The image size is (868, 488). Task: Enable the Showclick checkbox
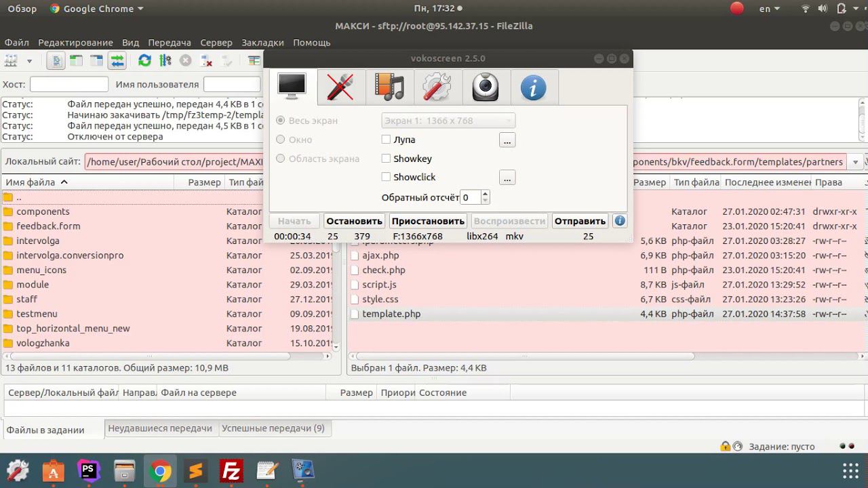(386, 177)
